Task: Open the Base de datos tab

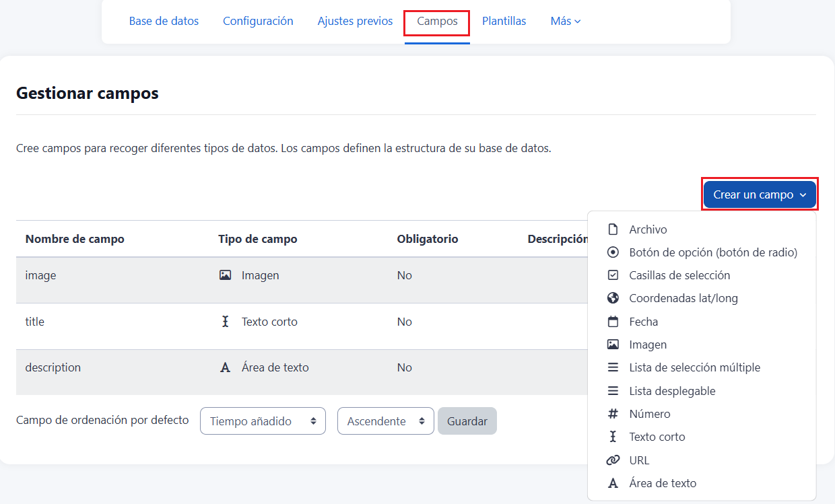Action: [x=164, y=21]
